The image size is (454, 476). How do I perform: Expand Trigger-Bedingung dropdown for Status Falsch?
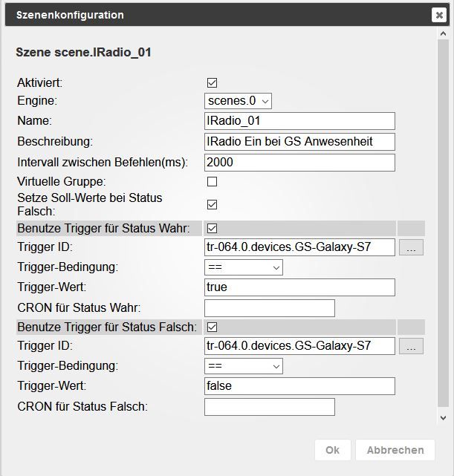click(x=244, y=365)
